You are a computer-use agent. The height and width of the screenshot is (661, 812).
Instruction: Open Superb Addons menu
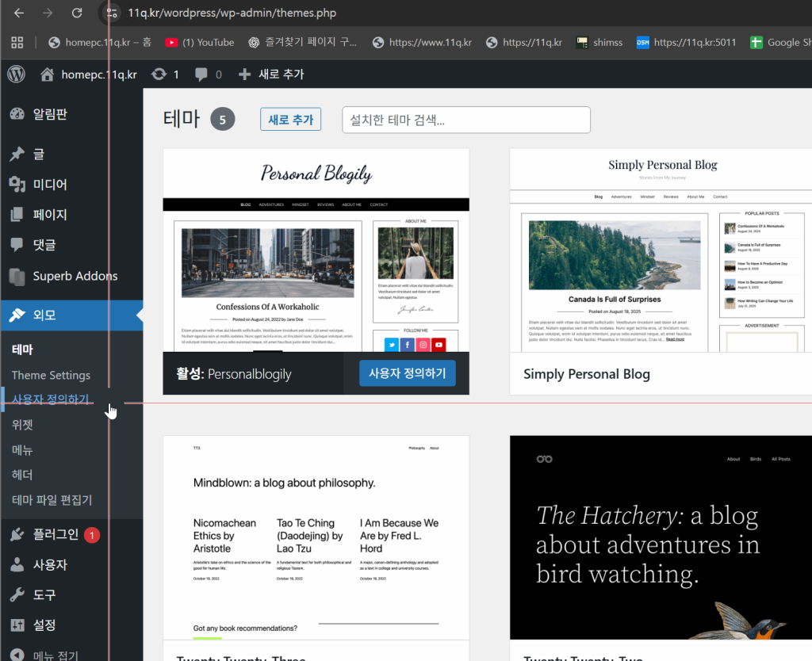(71, 276)
